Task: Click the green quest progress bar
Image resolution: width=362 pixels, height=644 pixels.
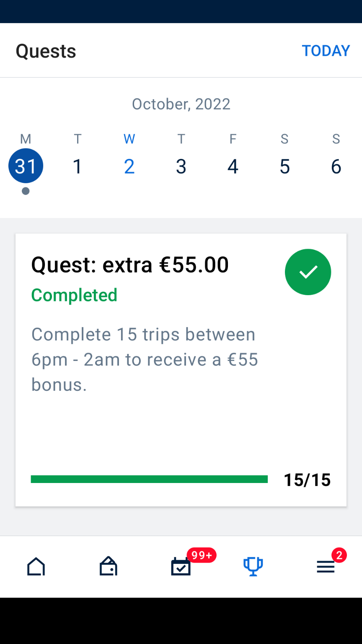Action: click(x=149, y=479)
